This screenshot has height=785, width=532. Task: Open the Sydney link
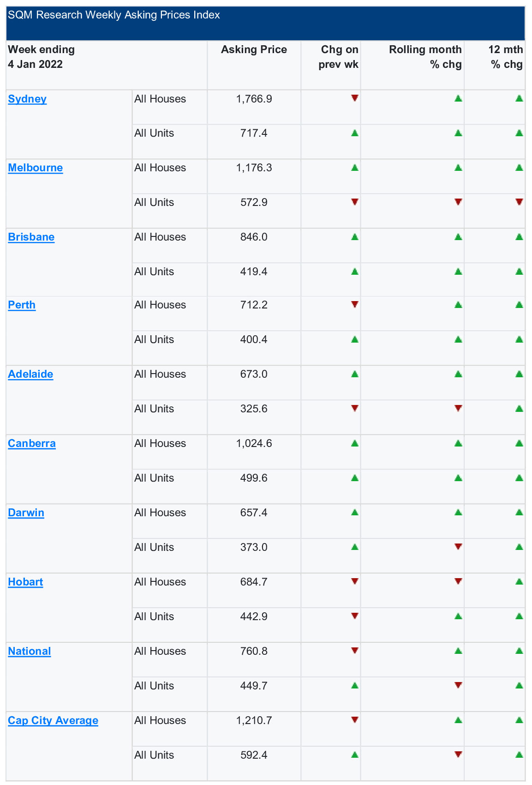point(27,99)
